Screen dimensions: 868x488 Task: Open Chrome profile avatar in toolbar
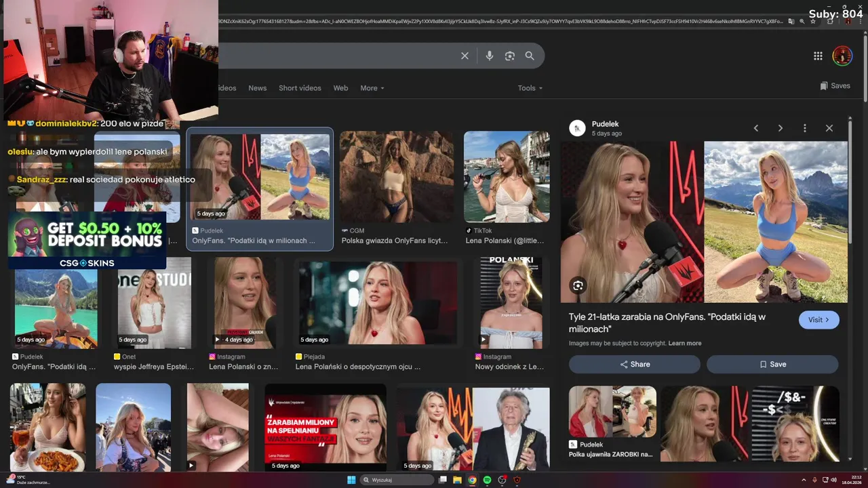point(848,21)
